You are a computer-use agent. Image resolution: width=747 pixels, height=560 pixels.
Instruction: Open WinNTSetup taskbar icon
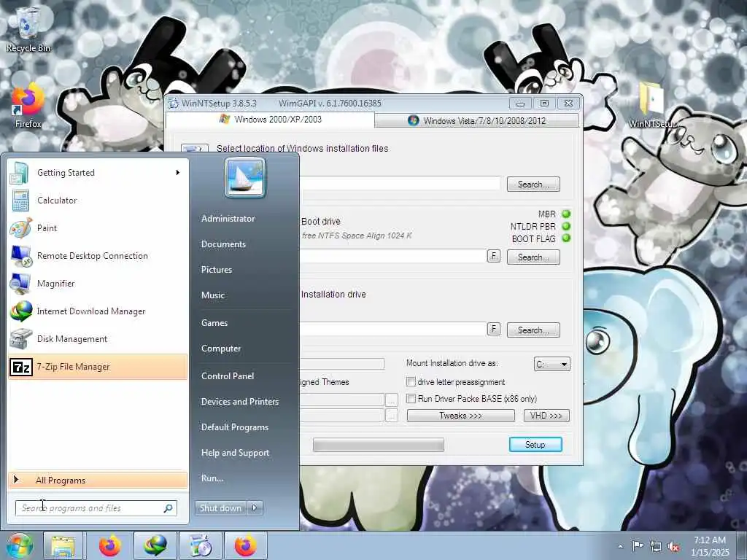click(x=201, y=545)
